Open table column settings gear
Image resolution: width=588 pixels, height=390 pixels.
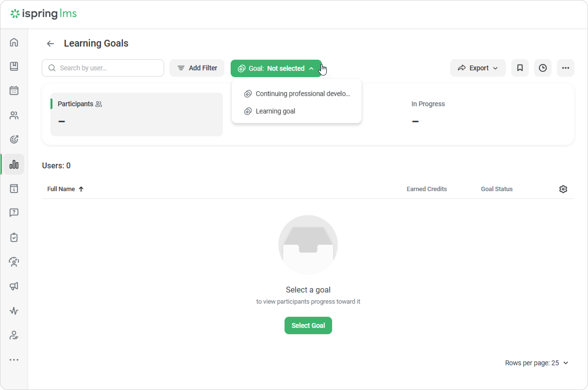tap(563, 189)
